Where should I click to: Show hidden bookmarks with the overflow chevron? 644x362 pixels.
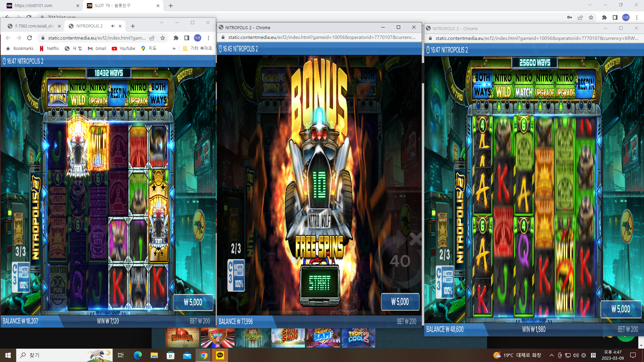(174, 49)
